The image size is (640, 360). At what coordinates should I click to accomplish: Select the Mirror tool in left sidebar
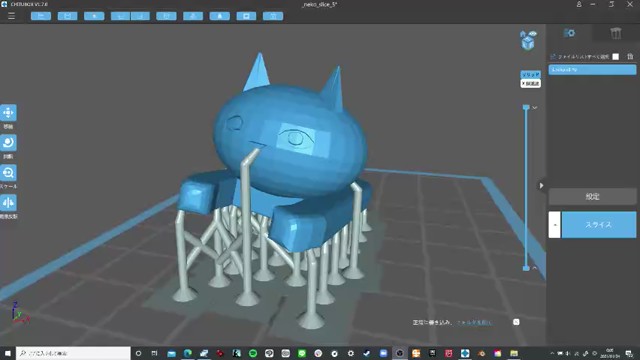pos(8,202)
